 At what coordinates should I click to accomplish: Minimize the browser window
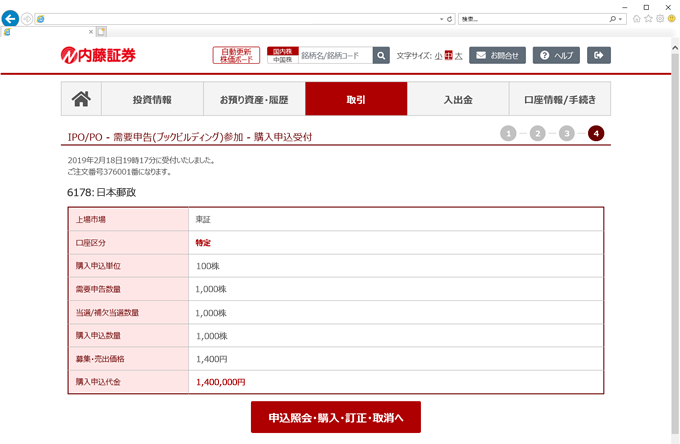pyautogui.click(x=625, y=7)
